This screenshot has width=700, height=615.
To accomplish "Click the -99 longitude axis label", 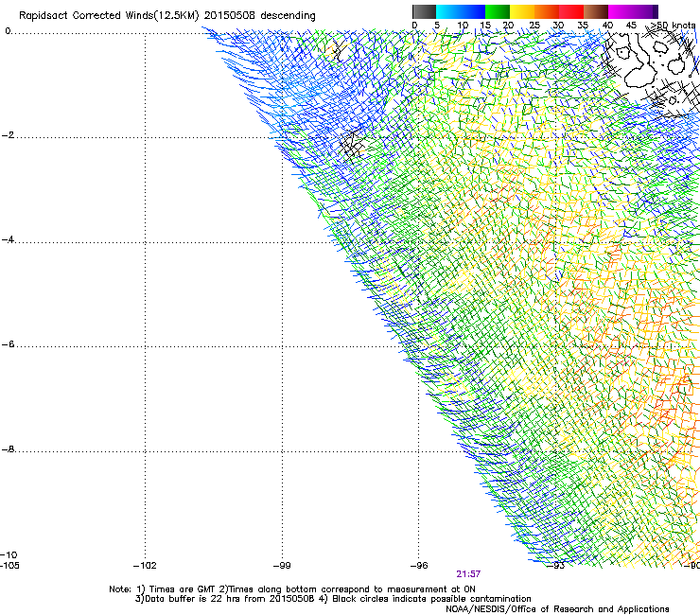I will point(282,566).
